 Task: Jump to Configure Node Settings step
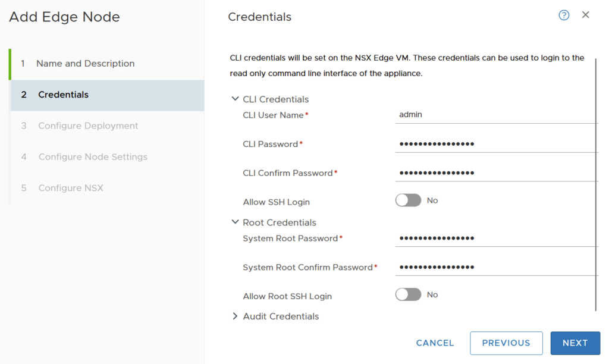[93, 157]
